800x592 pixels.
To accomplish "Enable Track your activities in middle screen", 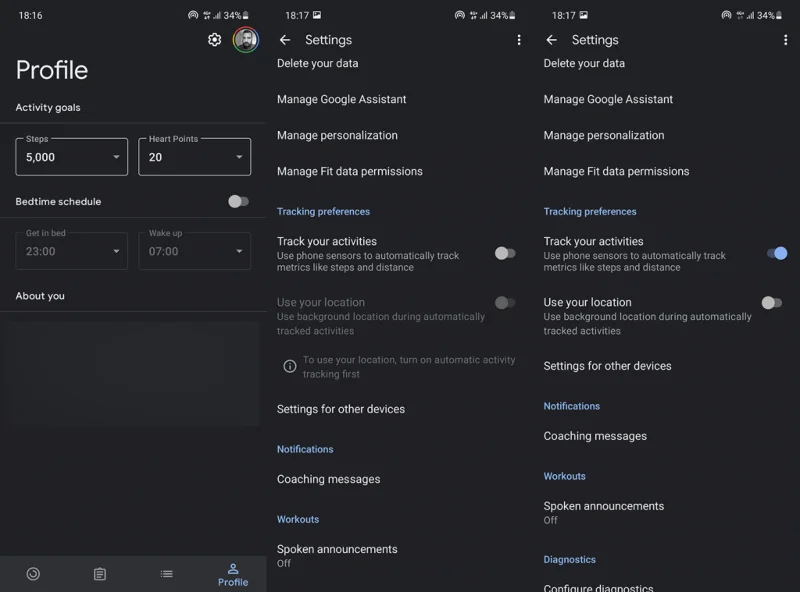I will pyautogui.click(x=505, y=253).
